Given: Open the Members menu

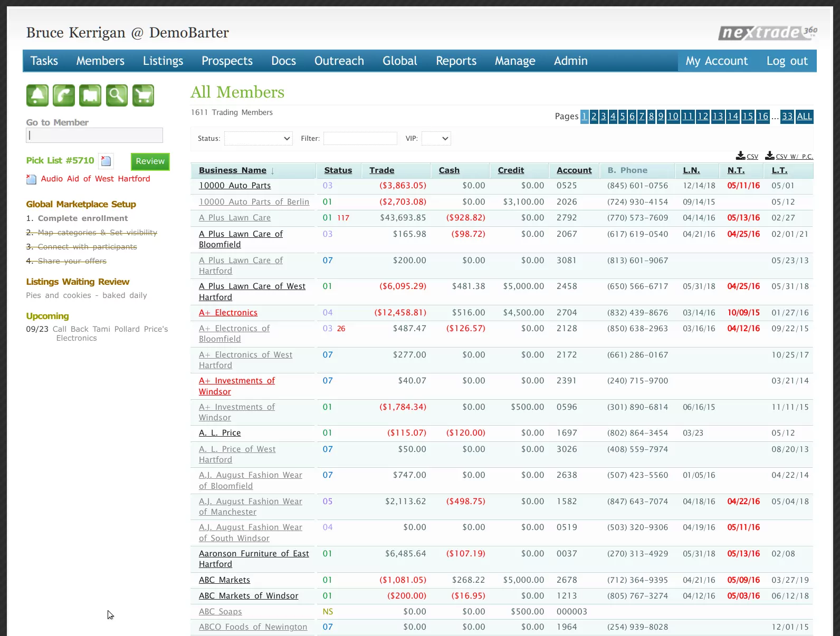Looking at the screenshot, I should (100, 61).
